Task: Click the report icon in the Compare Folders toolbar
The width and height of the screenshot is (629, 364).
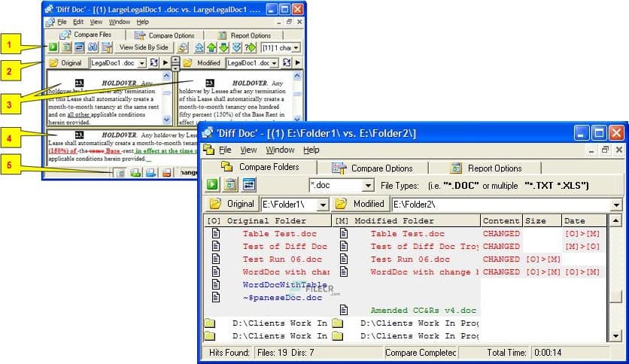Action: point(230,185)
